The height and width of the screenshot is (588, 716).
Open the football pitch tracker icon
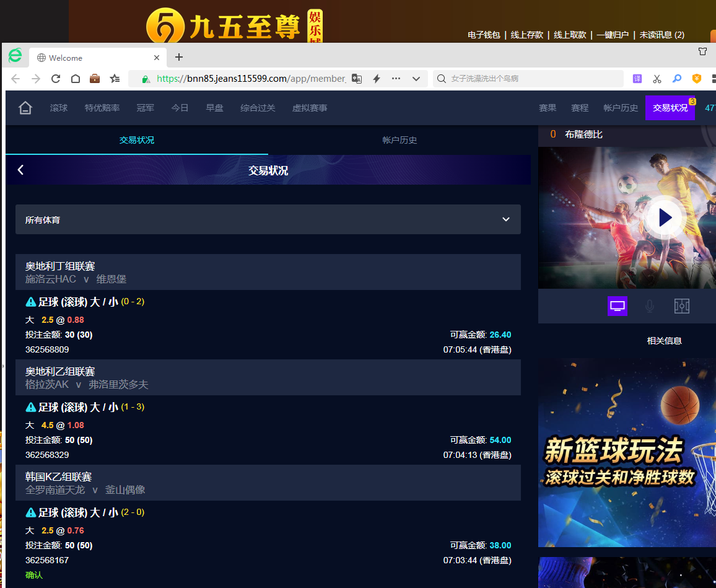pos(681,305)
